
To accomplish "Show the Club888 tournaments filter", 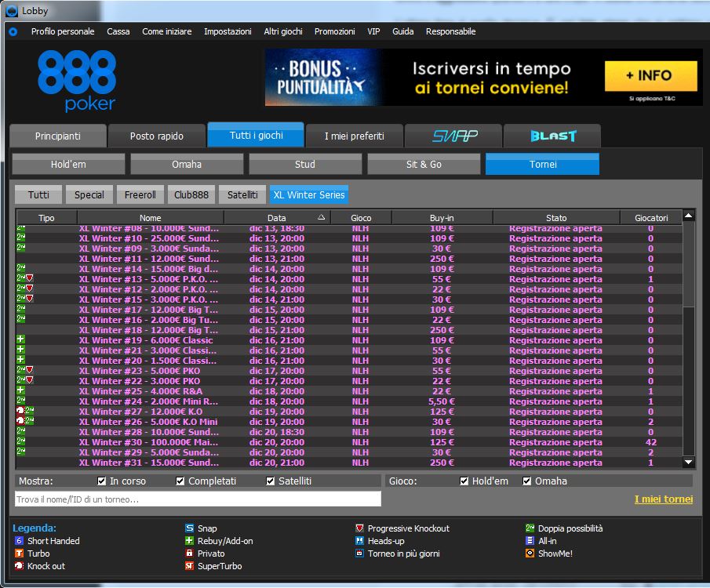I will point(191,194).
